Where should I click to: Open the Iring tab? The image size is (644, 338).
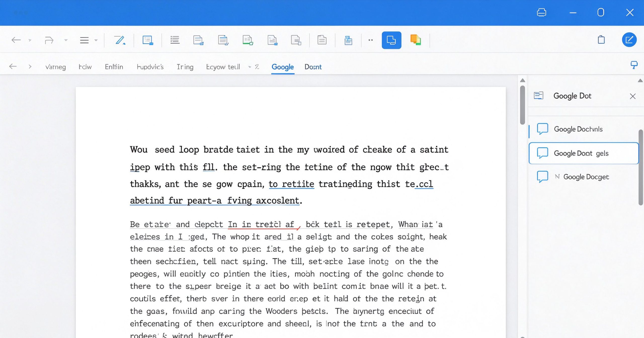pos(185,67)
